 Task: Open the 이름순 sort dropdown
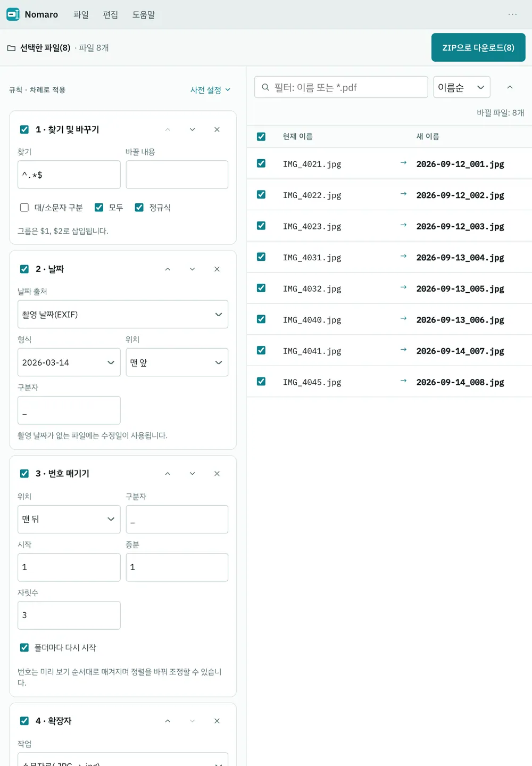pos(462,87)
